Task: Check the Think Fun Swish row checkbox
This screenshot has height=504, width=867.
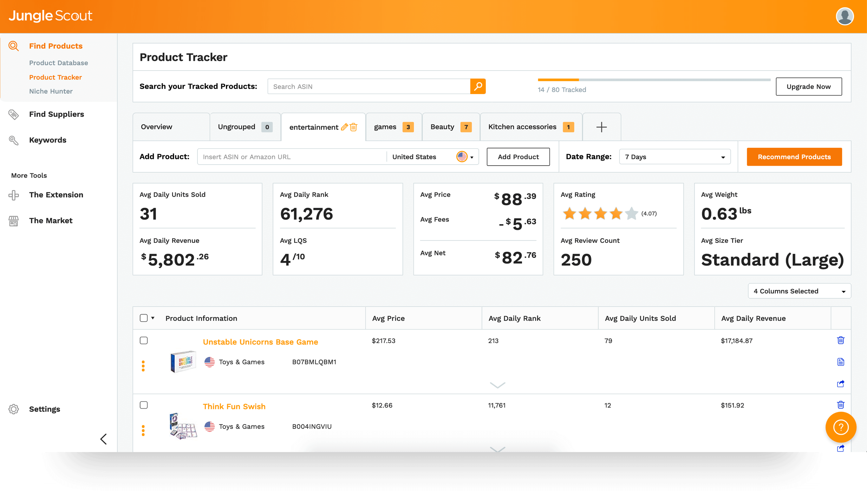Action: pos(144,405)
